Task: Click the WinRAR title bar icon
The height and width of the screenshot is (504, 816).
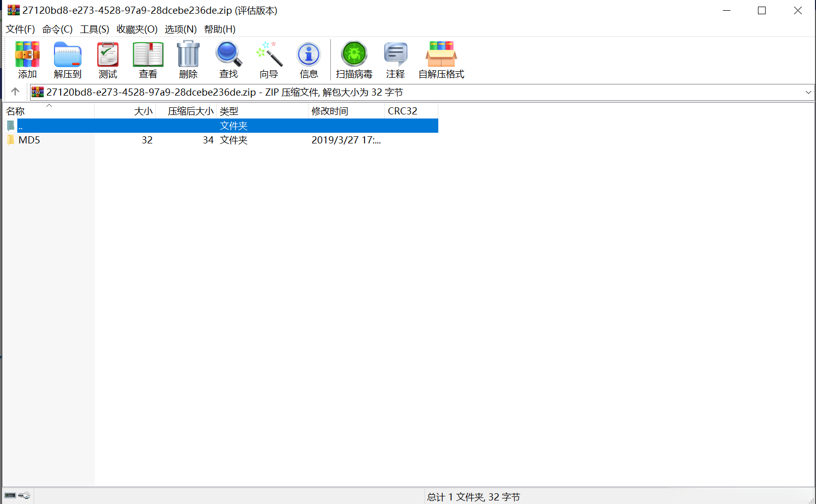Action: (13, 10)
